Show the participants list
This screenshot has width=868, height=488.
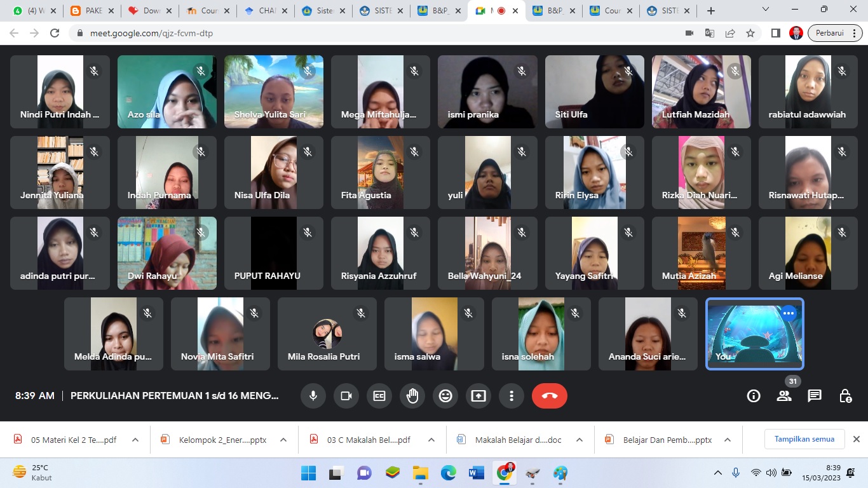[784, 396]
